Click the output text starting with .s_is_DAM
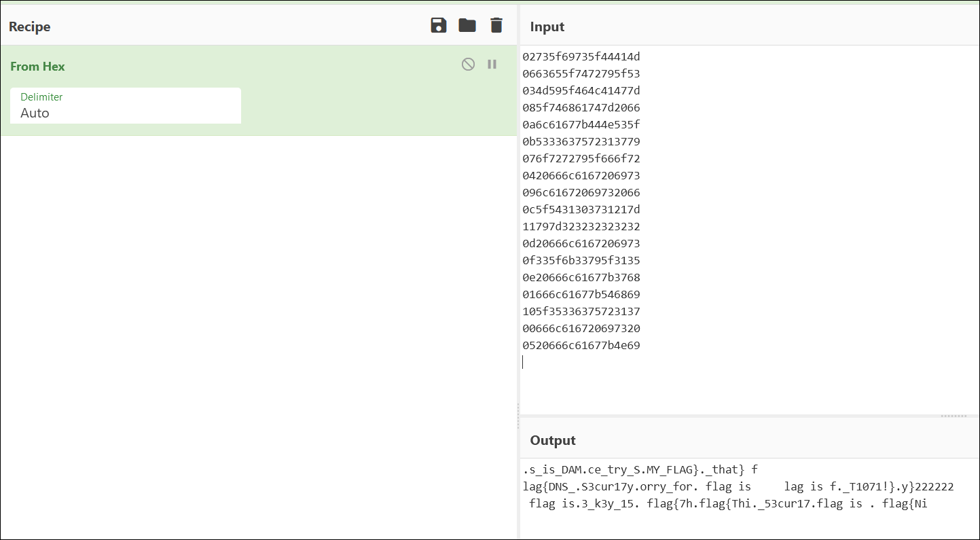980x540 pixels. [x=640, y=469]
